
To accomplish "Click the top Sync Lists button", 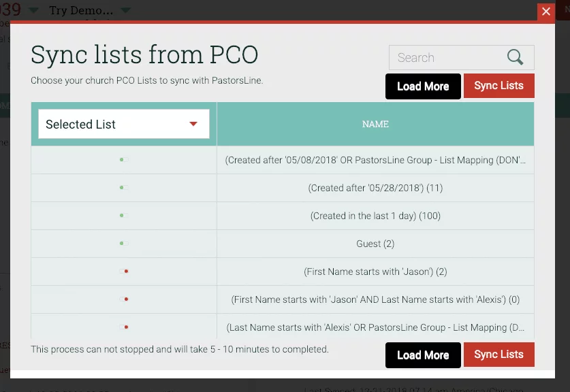I will [x=498, y=86].
